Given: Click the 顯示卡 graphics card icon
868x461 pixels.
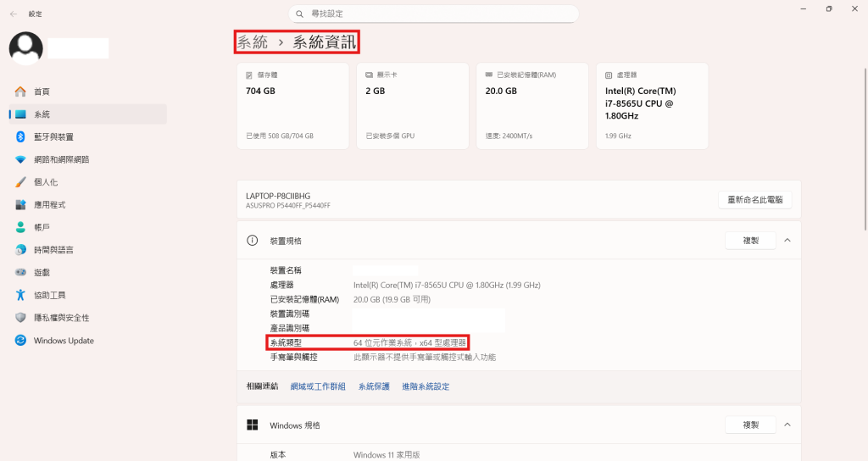Looking at the screenshot, I should click(370, 75).
